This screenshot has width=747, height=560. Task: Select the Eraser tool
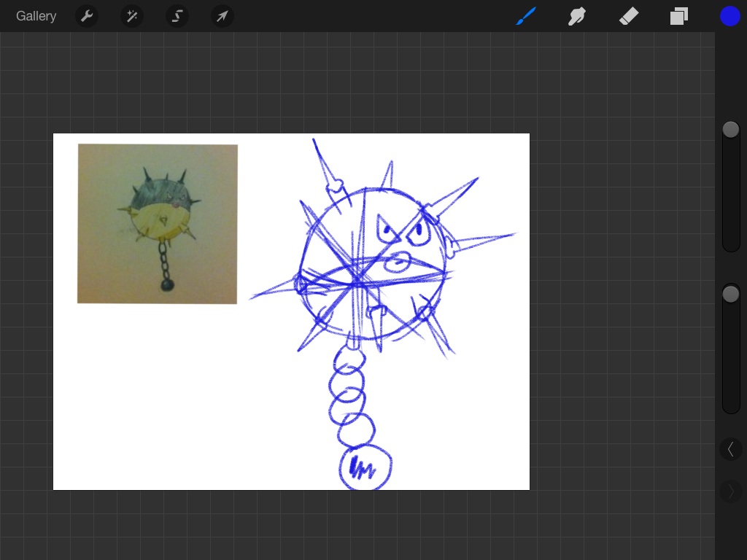tap(628, 17)
